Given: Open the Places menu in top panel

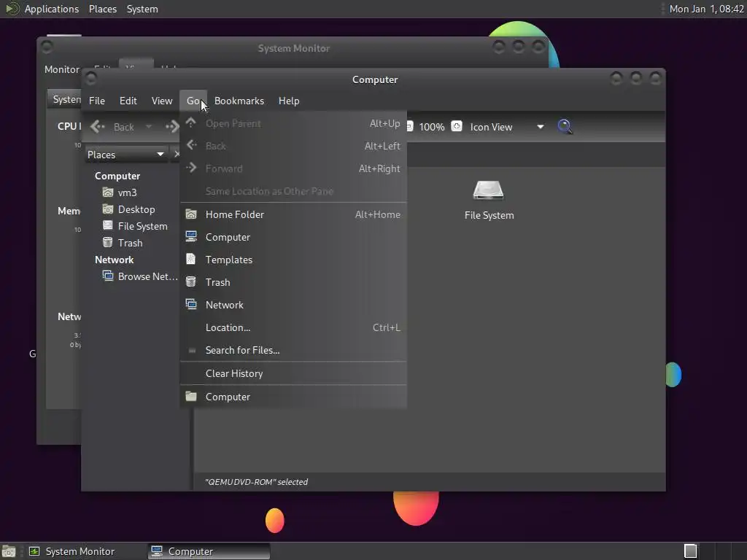Looking at the screenshot, I should click(103, 9).
